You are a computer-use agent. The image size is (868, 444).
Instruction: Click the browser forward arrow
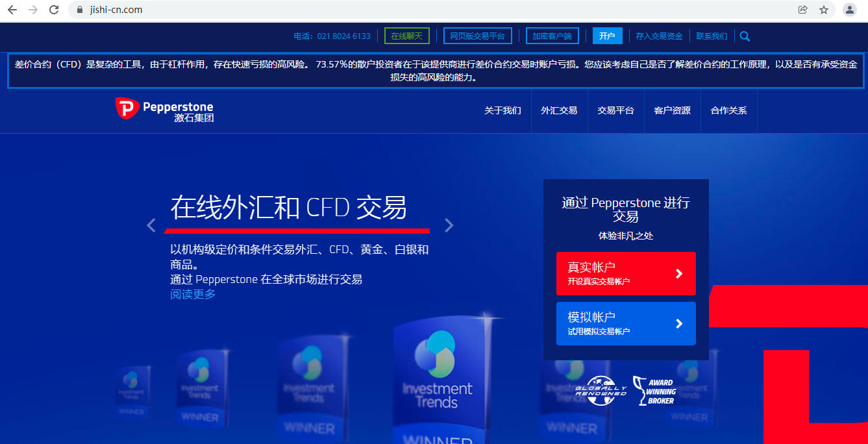click(x=33, y=10)
